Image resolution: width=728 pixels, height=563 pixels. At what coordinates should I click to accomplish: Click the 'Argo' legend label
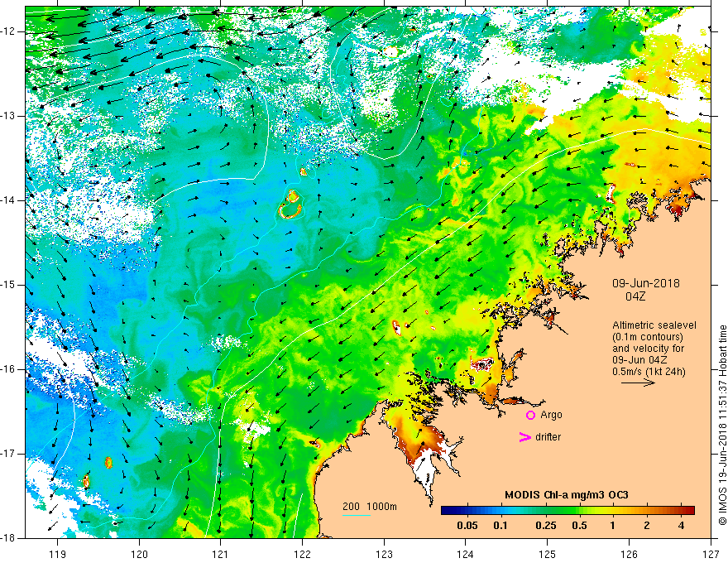[x=551, y=415]
